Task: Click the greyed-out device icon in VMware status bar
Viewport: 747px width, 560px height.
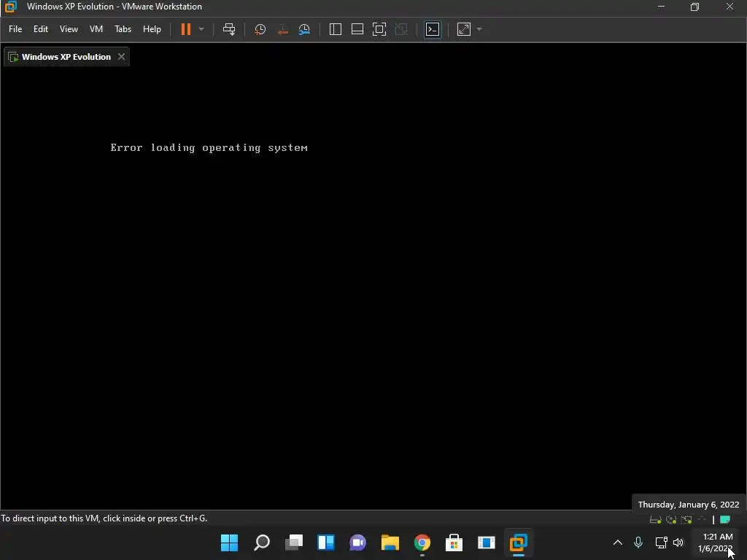Action: pos(701,519)
